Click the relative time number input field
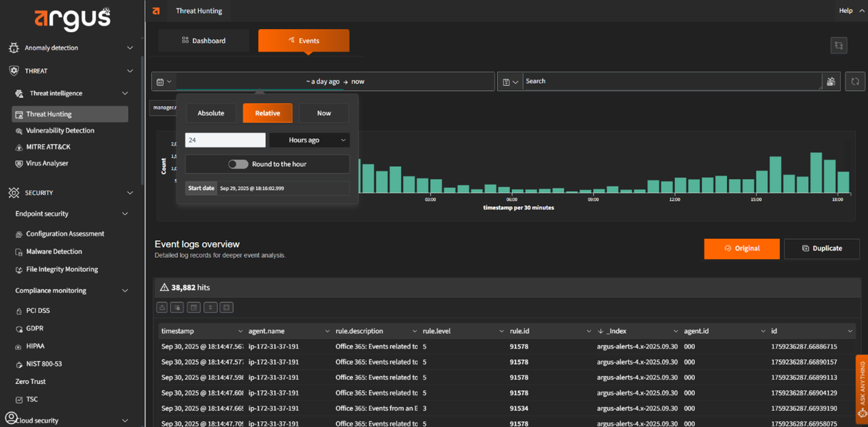The width and height of the screenshot is (868, 427). 225,140
